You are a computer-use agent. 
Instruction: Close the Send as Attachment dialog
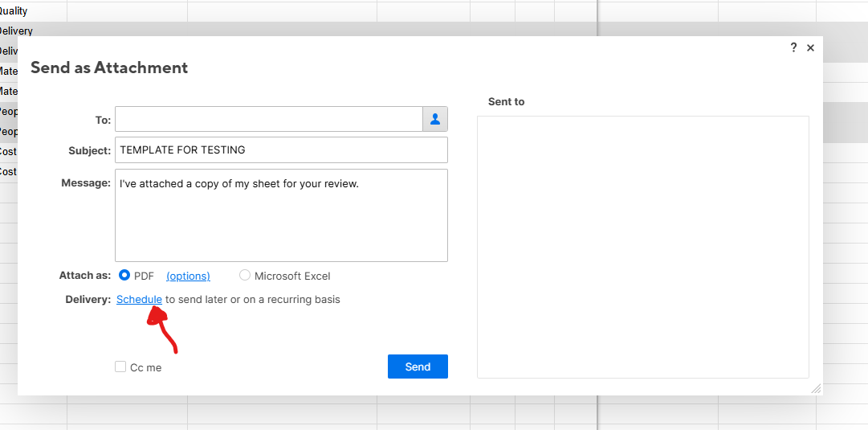point(810,48)
